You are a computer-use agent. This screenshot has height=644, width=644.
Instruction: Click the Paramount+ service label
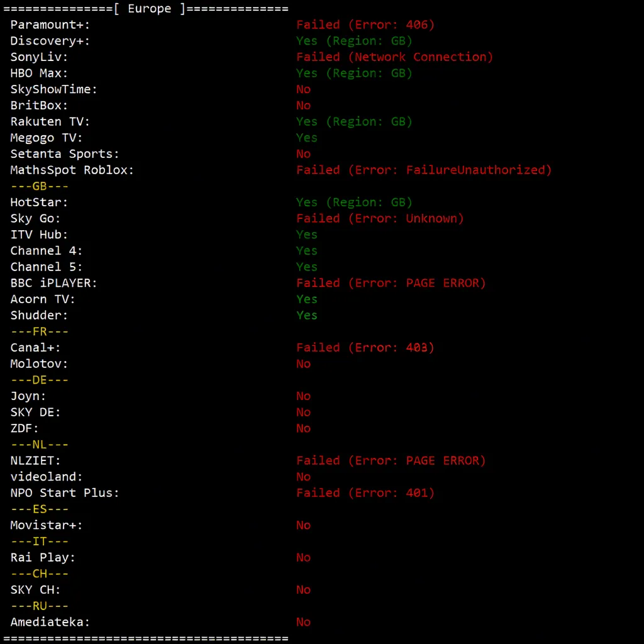pos(50,25)
